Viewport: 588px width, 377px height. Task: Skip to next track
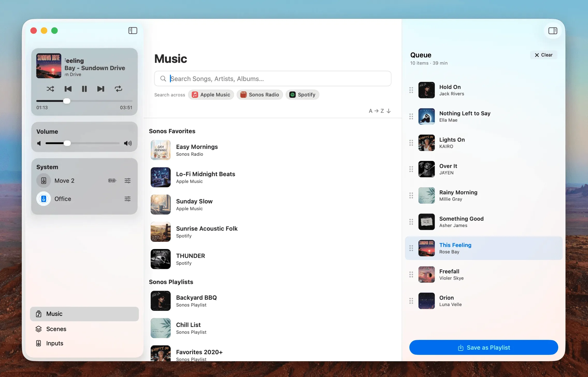pos(101,89)
